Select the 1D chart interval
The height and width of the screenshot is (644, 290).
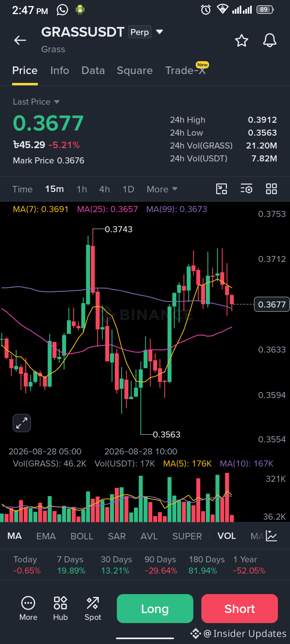tap(128, 189)
